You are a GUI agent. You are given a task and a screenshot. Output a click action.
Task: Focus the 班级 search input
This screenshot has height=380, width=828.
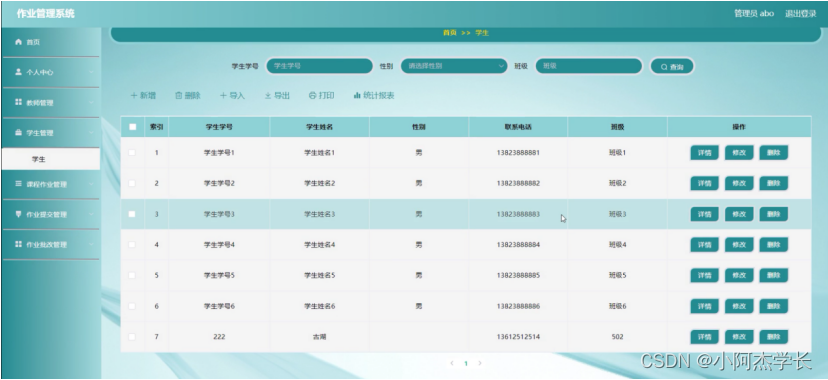[589, 66]
